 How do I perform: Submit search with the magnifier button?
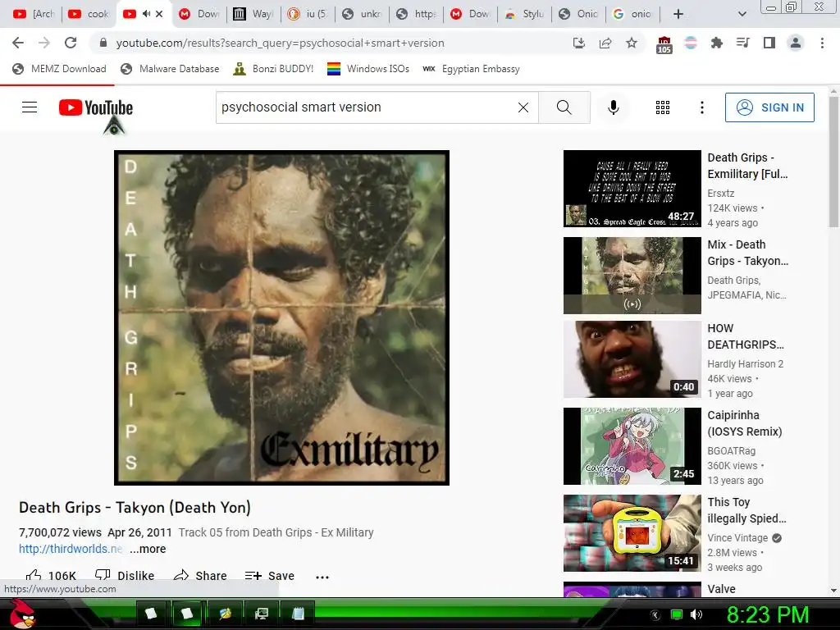(564, 107)
